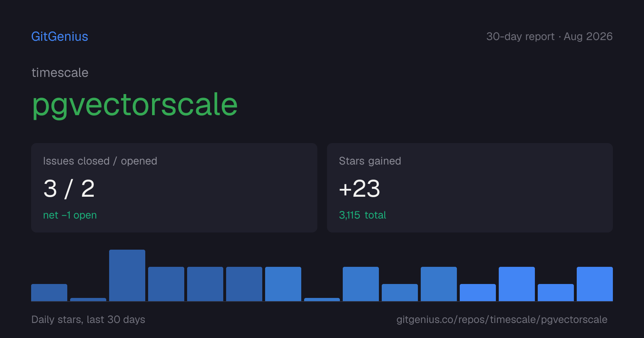Click the 30-day report Aug 2026 label
Viewport: 644px width, 338px height.
549,36
